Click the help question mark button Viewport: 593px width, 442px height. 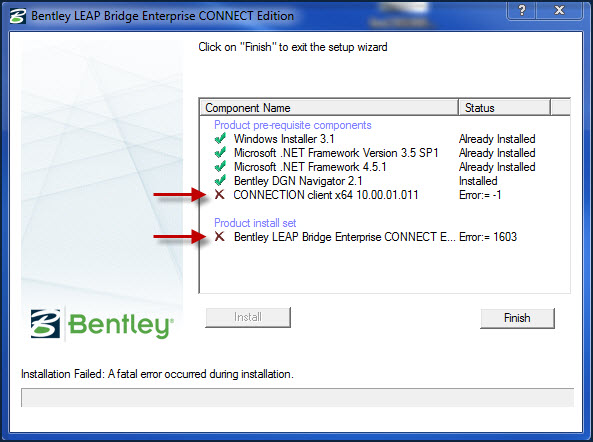tap(522, 10)
